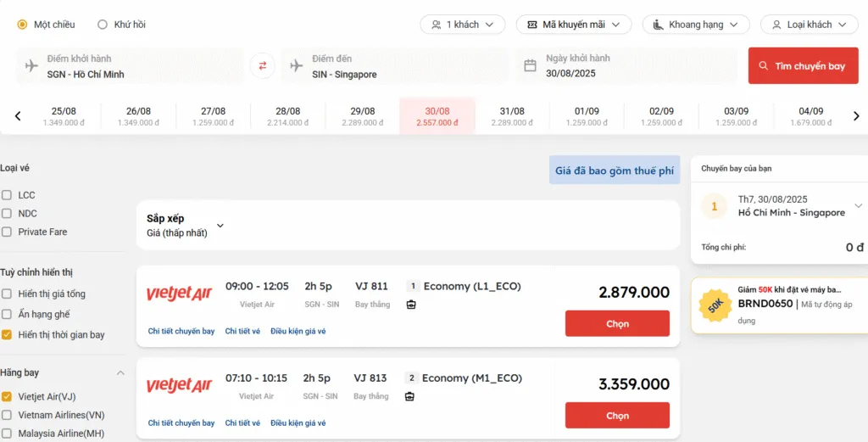Click the Vietjet Air logo for VJ 811
Screen dimensions: 868x442
pyautogui.click(x=179, y=294)
